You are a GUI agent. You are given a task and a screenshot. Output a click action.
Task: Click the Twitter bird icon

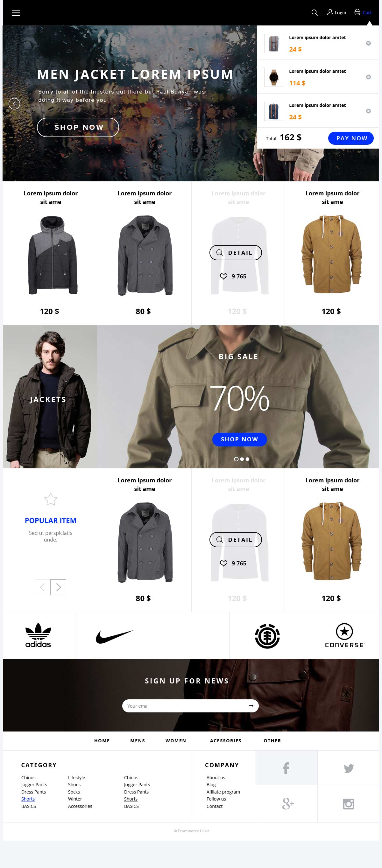click(348, 768)
